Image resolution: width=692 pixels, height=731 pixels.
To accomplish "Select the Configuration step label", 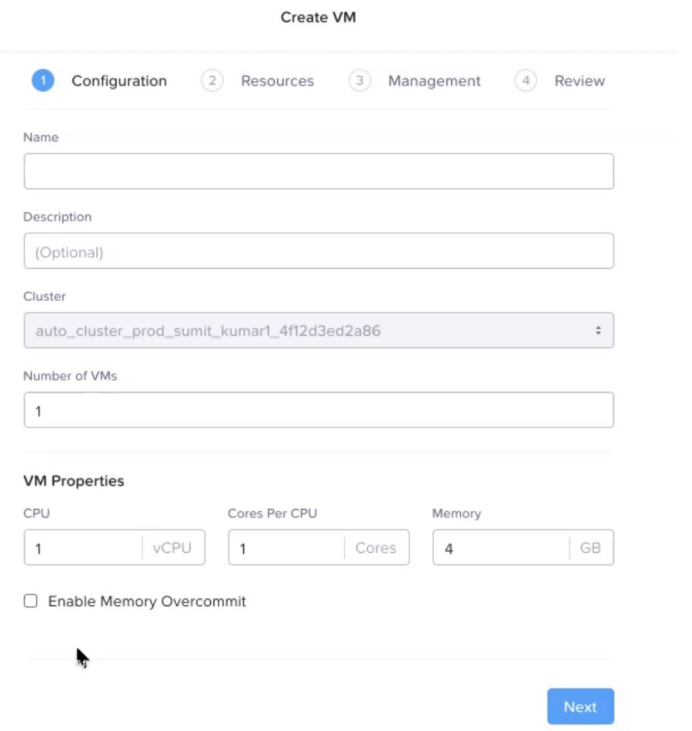I will click(119, 81).
